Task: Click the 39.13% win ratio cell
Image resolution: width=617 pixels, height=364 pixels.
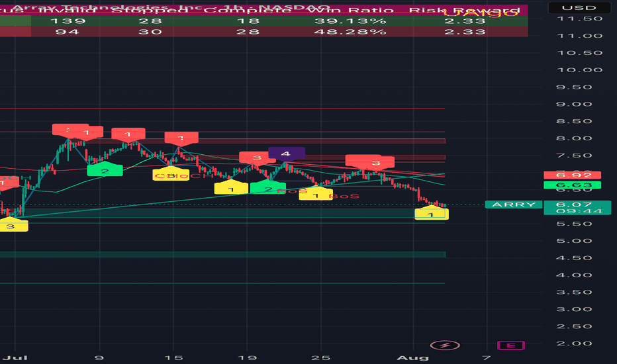Action: click(351, 21)
